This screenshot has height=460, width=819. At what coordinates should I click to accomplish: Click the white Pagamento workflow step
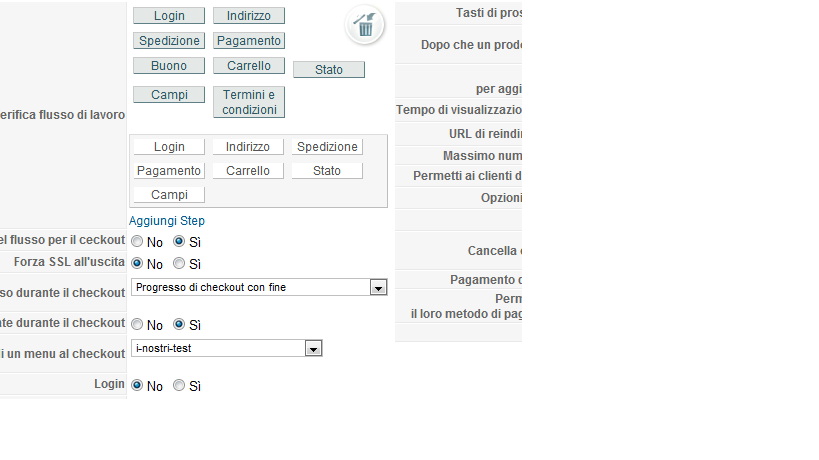point(169,171)
